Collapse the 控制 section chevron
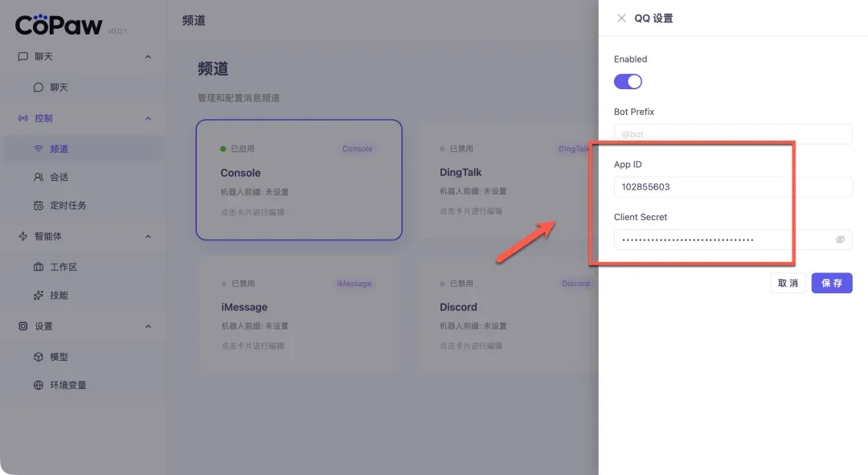Image resolution: width=868 pixels, height=475 pixels. tap(148, 118)
